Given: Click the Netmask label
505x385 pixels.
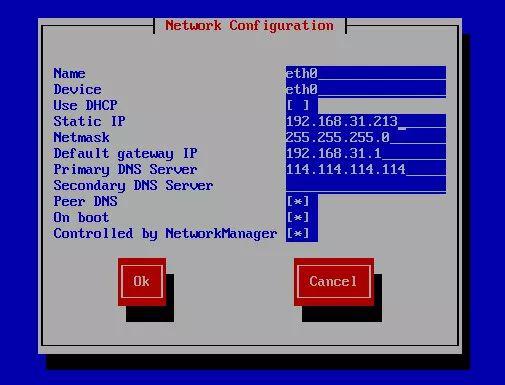Looking at the screenshot, I should 81,137.
